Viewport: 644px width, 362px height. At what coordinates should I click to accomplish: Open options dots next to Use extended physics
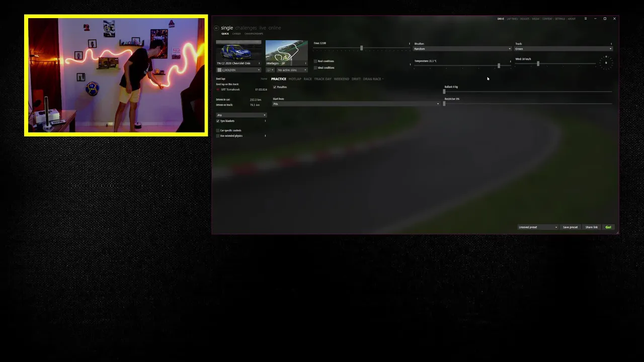[265, 136]
